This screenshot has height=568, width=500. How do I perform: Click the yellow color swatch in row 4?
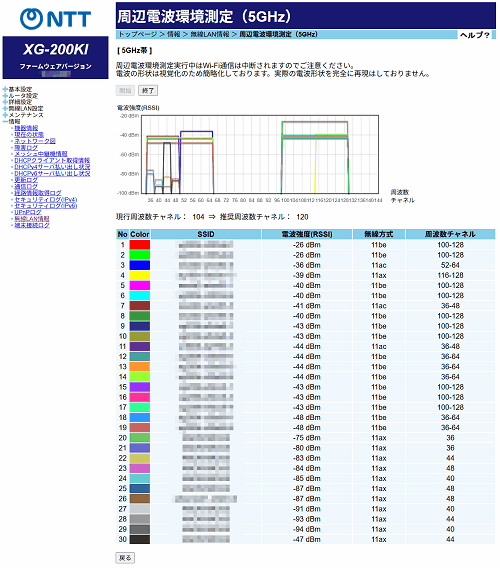(140, 275)
